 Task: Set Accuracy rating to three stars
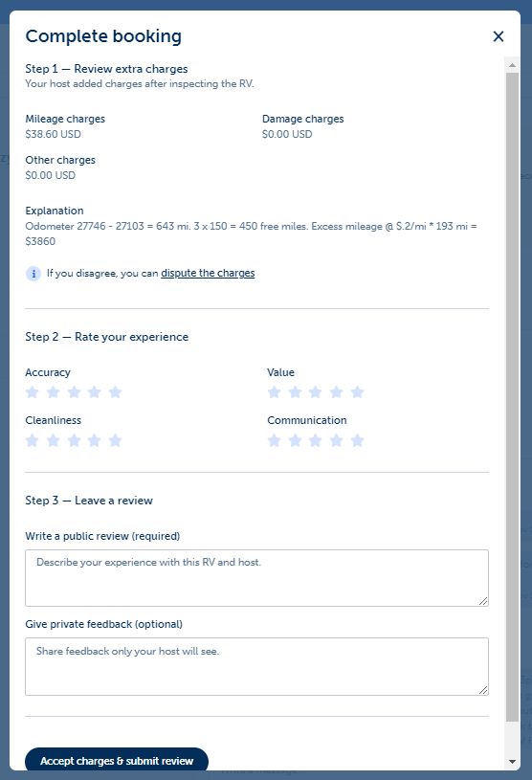[x=74, y=392]
